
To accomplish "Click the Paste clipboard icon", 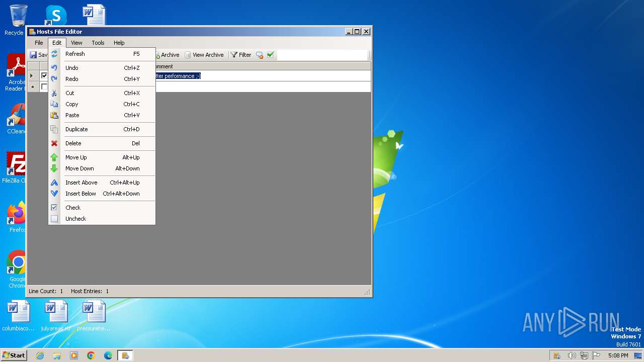I will 54,115.
